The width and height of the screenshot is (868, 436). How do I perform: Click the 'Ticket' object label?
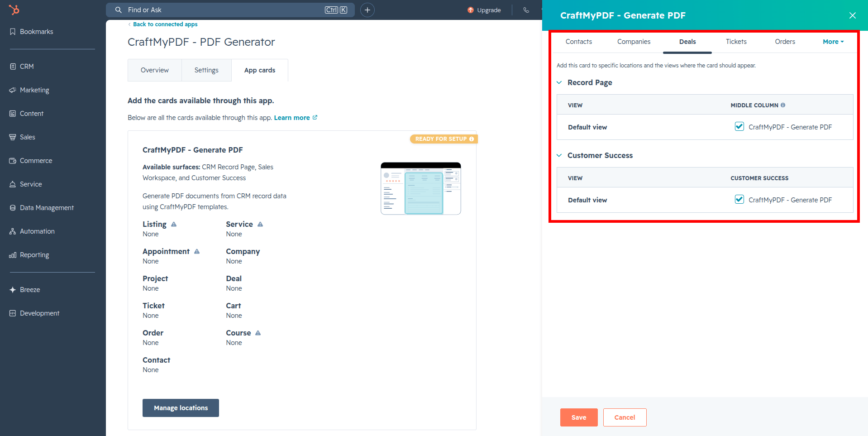click(153, 306)
